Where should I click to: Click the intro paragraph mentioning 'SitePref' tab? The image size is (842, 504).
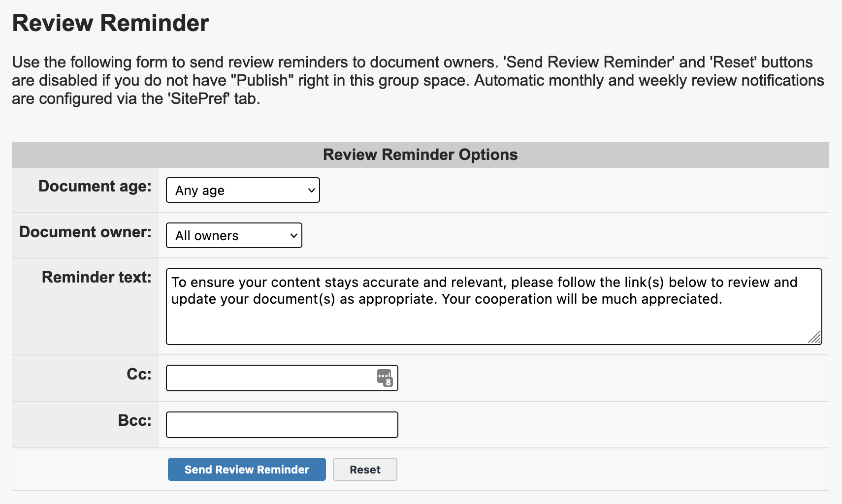(418, 80)
